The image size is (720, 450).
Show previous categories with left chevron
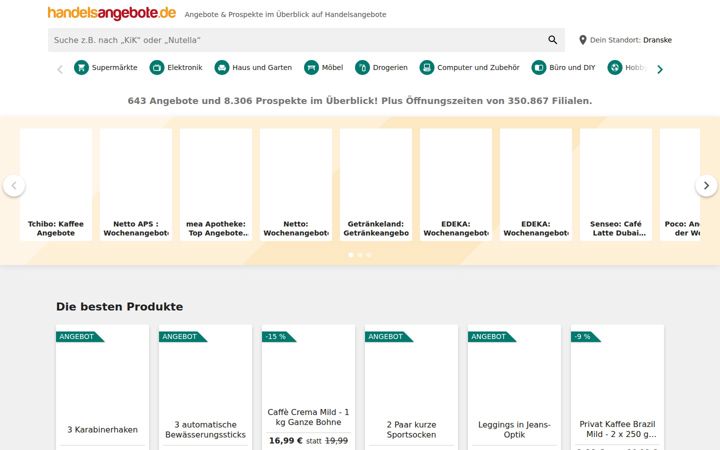click(x=60, y=69)
